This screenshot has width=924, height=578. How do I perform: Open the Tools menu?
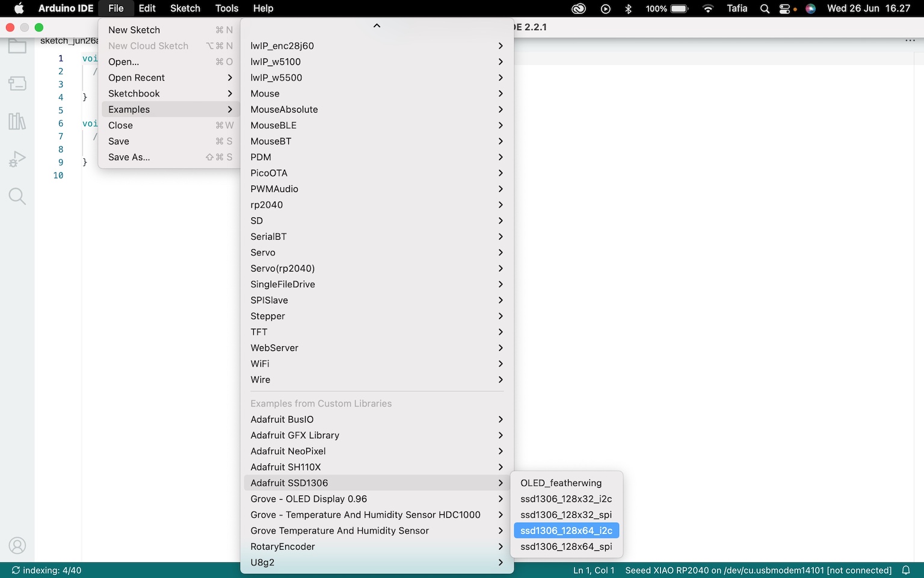point(227,8)
